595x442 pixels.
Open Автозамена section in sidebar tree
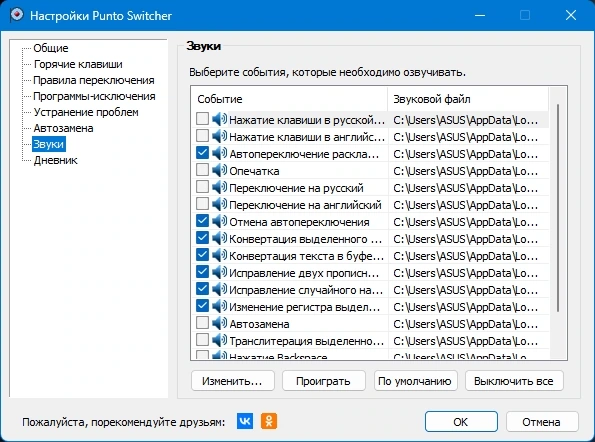[63, 128]
